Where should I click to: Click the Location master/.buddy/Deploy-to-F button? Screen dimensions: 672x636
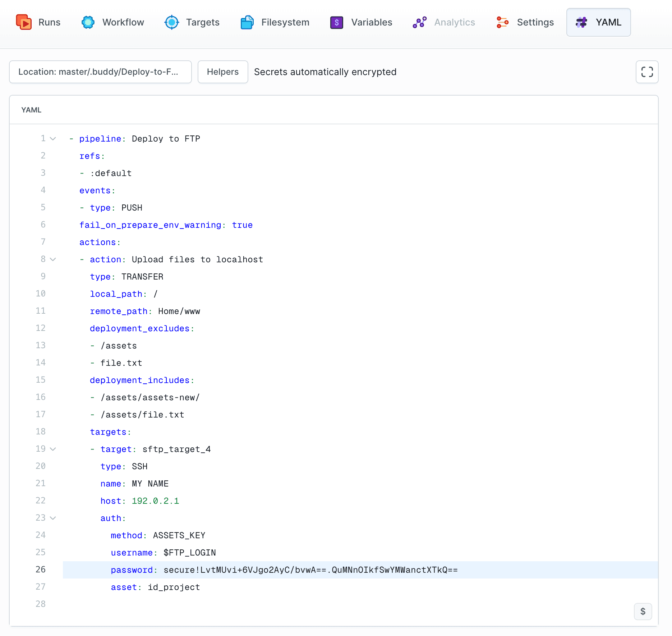[x=101, y=72]
